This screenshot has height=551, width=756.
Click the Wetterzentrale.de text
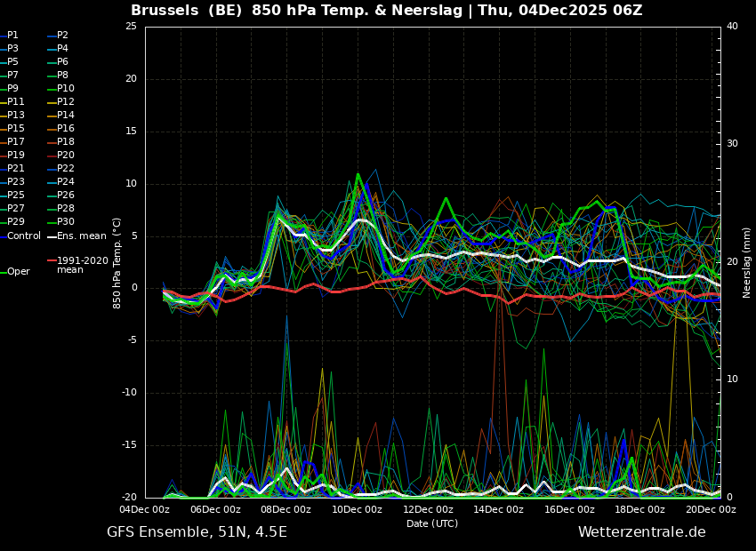pyautogui.click(x=641, y=532)
